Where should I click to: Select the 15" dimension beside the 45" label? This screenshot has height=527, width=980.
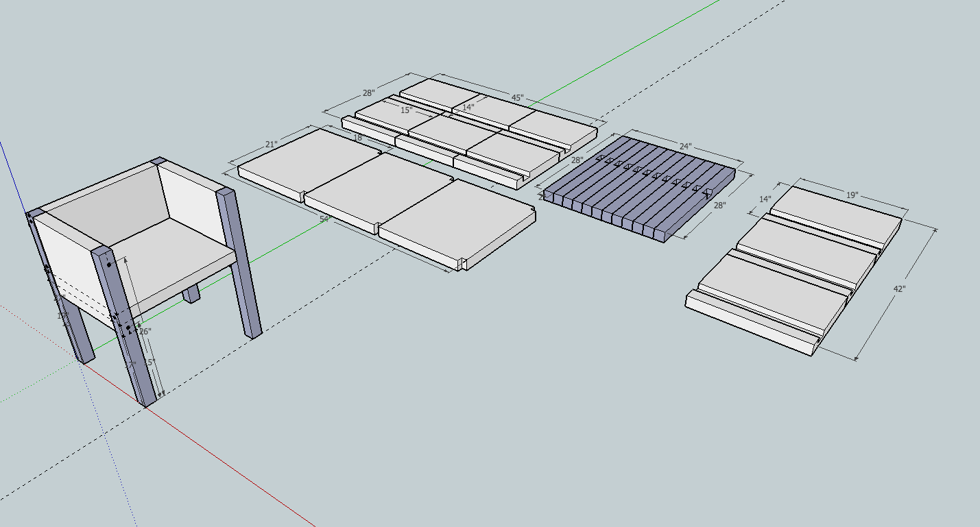coord(407,110)
